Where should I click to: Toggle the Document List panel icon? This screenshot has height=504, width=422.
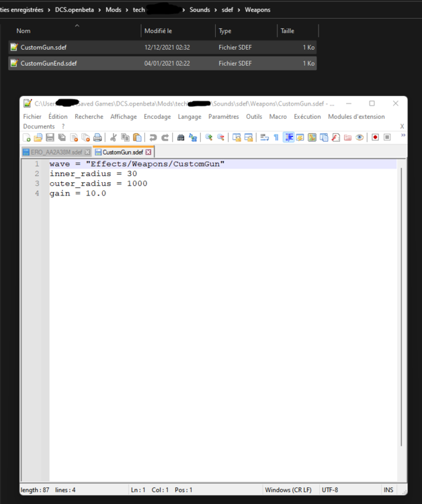click(324, 138)
